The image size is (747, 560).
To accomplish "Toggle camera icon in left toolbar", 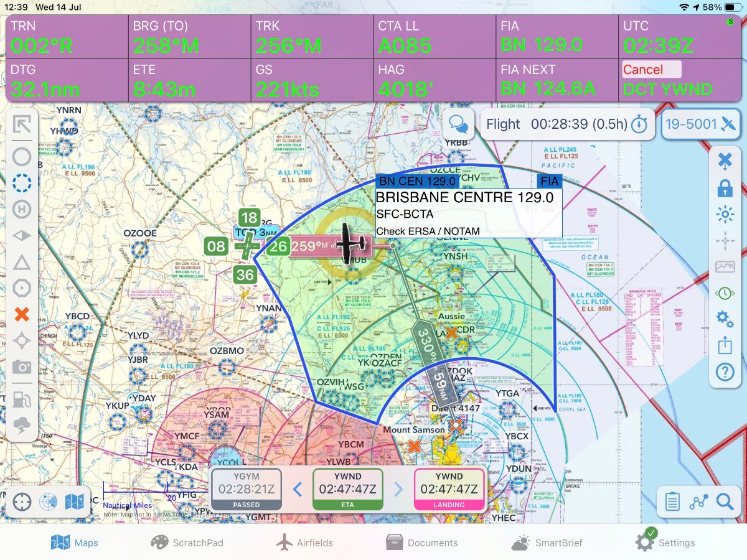I will click(x=22, y=367).
